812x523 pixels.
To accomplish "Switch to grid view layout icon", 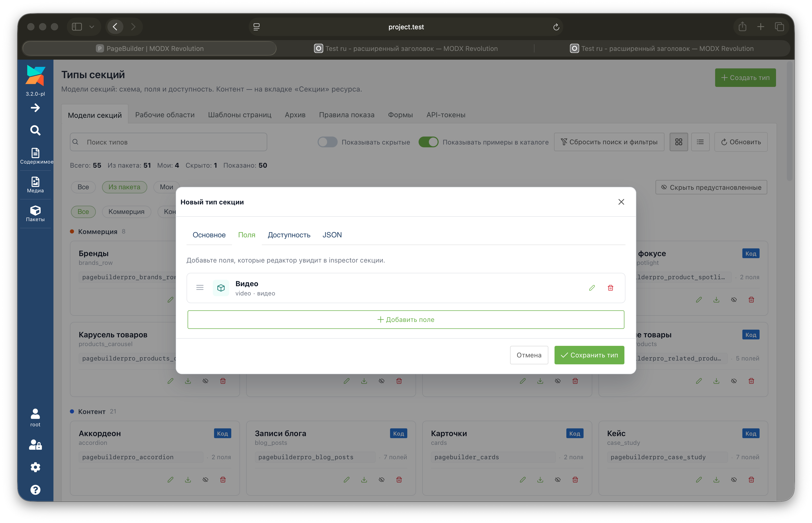I will pyautogui.click(x=679, y=142).
